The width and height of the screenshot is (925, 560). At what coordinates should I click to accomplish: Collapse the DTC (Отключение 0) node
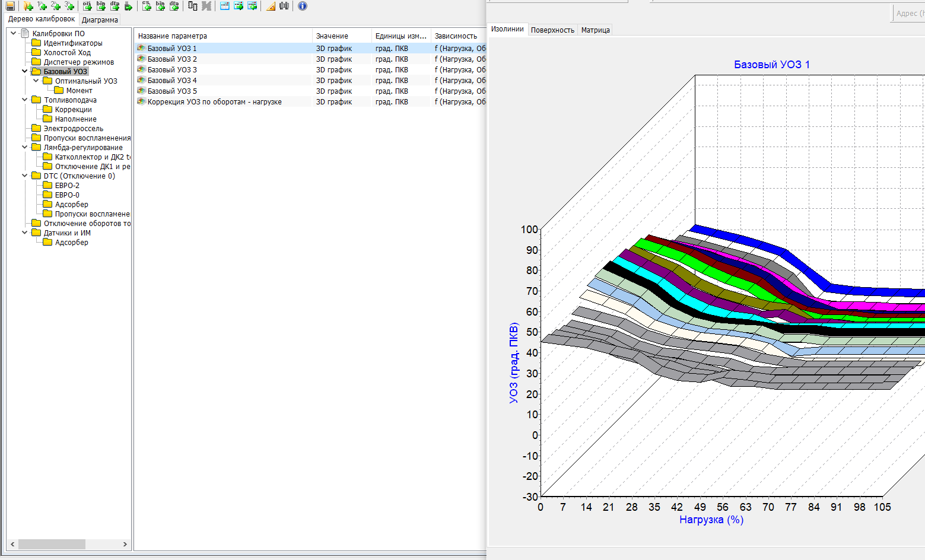[25, 176]
